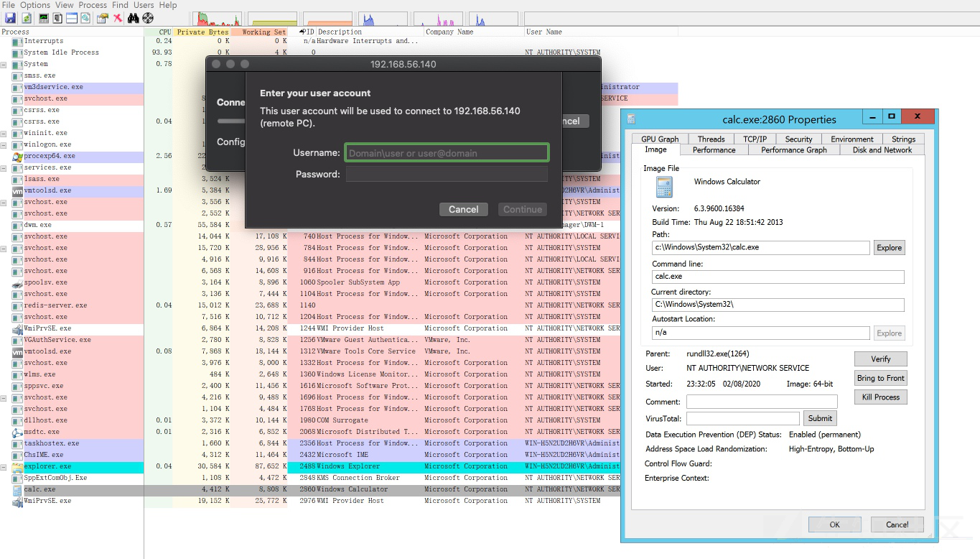Screen dimensions: 980x559
Task: Switch to the Strings tab
Action: (x=903, y=139)
